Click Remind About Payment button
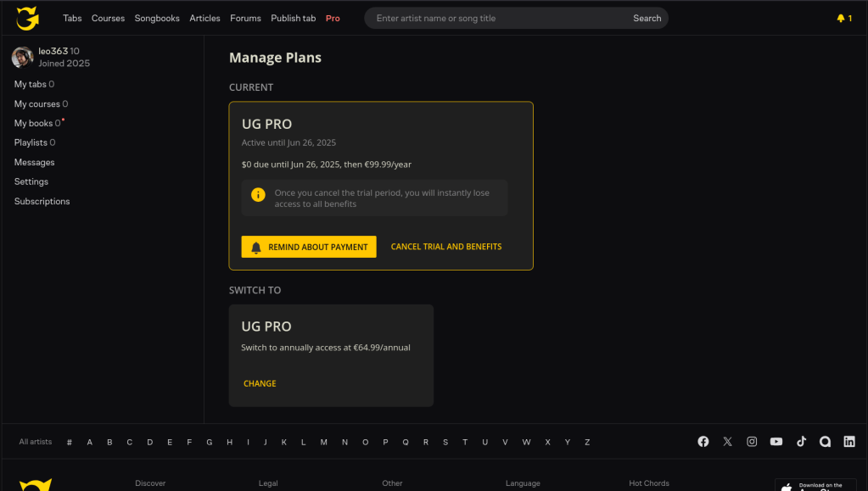Screen dimensions: 868x491 pyautogui.click(x=309, y=247)
